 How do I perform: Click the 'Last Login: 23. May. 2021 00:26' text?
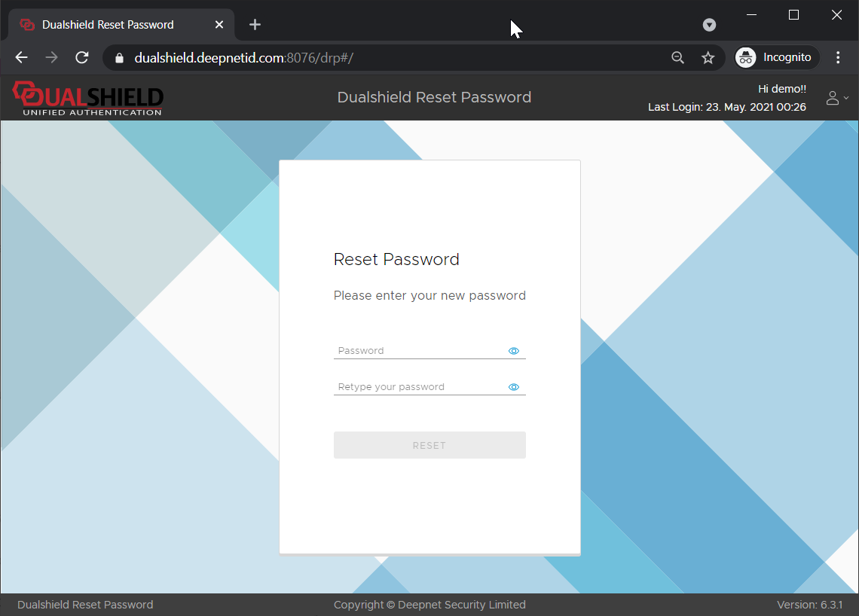pyautogui.click(x=727, y=107)
